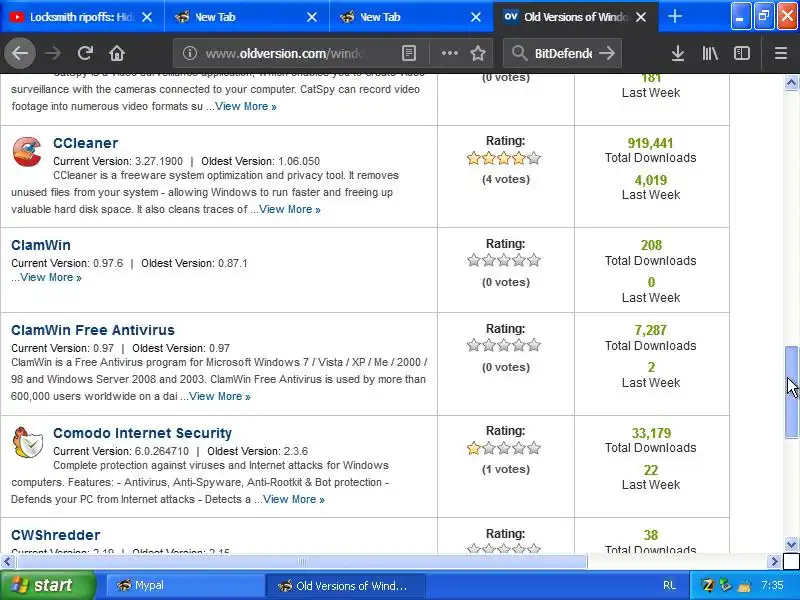Open the Windows start menu
Image resolution: width=800 pixels, height=600 pixels.
pos(47,585)
